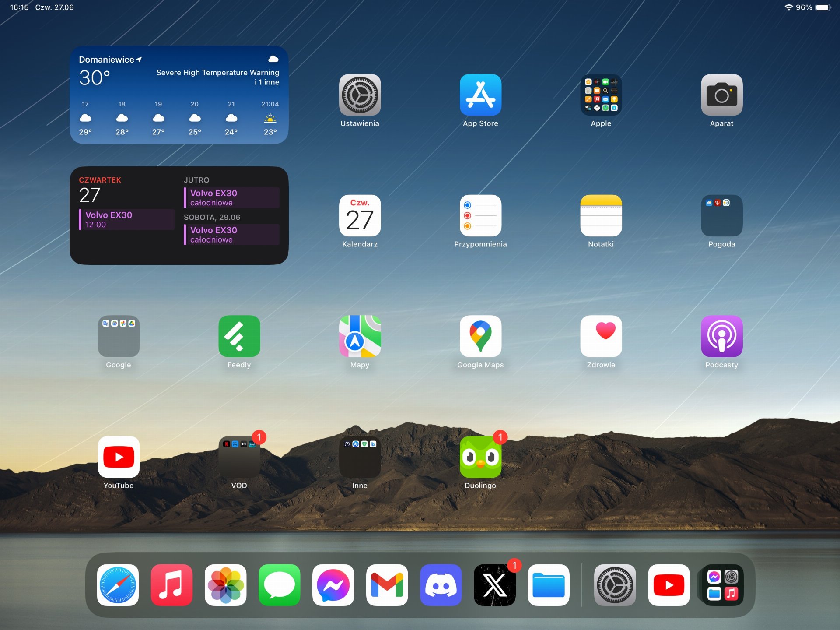Open the Feedly app
The width and height of the screenshot is (840, 630).
239,336
